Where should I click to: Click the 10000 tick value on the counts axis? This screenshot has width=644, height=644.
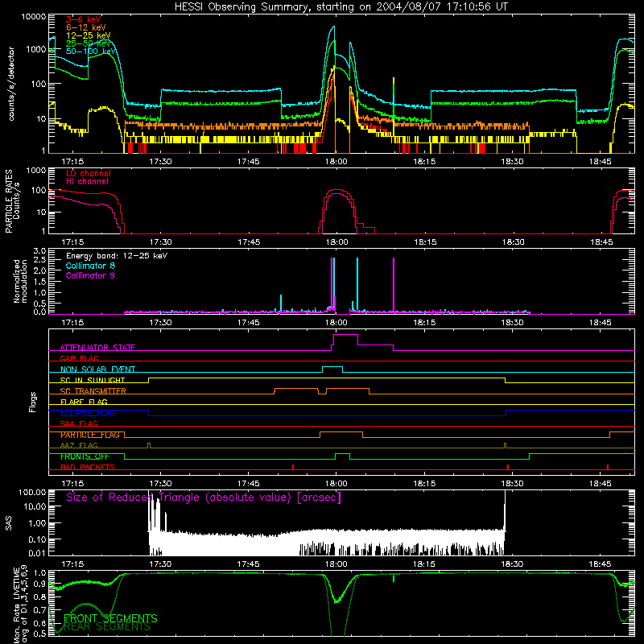[x=33, y=17]
